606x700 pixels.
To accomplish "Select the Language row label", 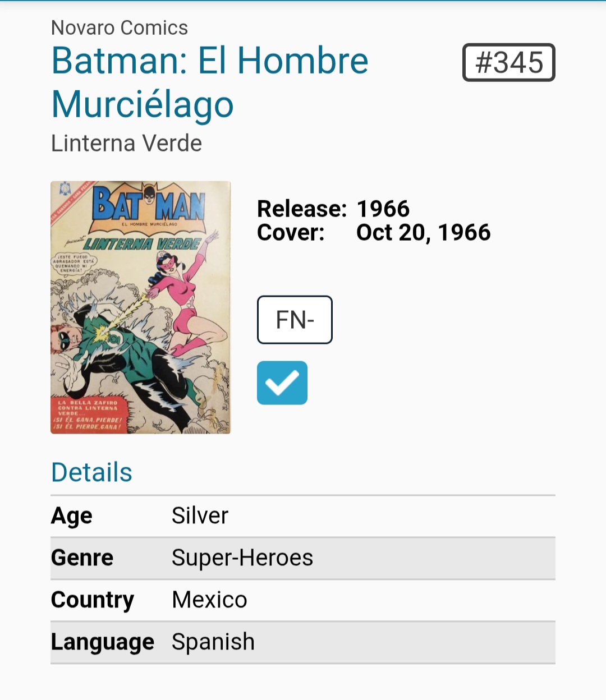I will (103, 642).
